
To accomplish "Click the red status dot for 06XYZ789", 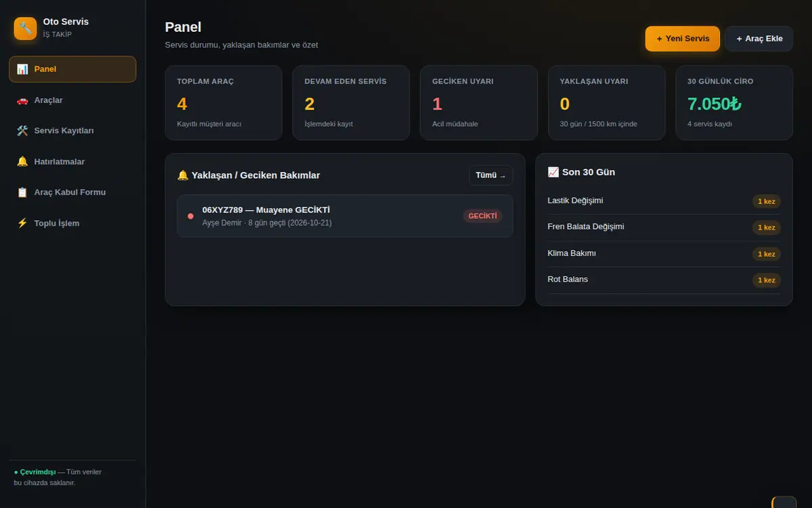I will pyautogui.click(x=191, y=216).
